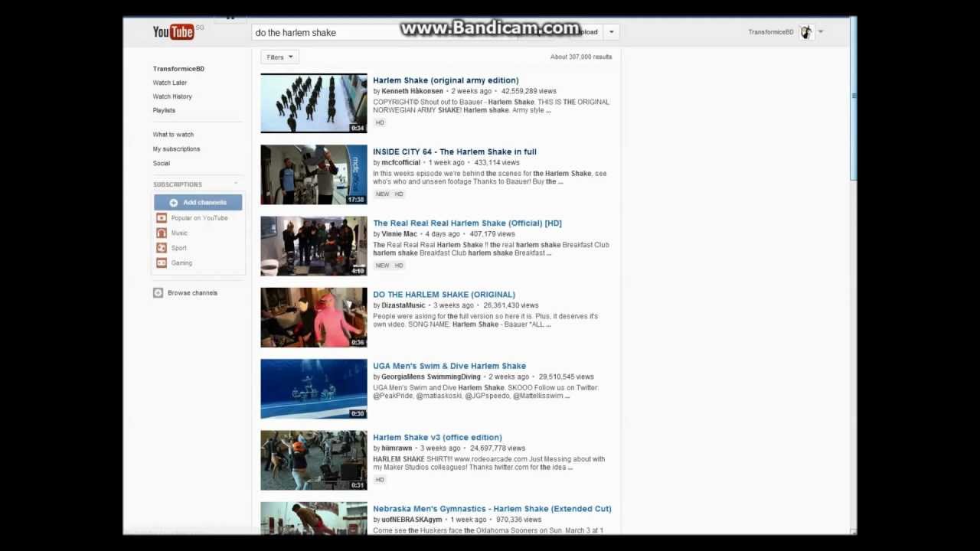Open the Music channel link
The height and width of the screenshot is (551, 980).
click(x=179, y=233)
